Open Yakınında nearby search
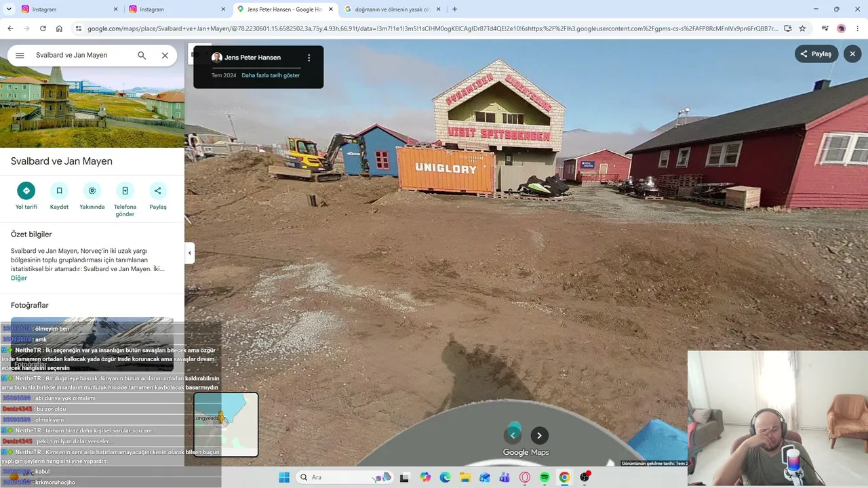Image resolution: width=868 pixels, height=488 pixels. tap(92, 196)
